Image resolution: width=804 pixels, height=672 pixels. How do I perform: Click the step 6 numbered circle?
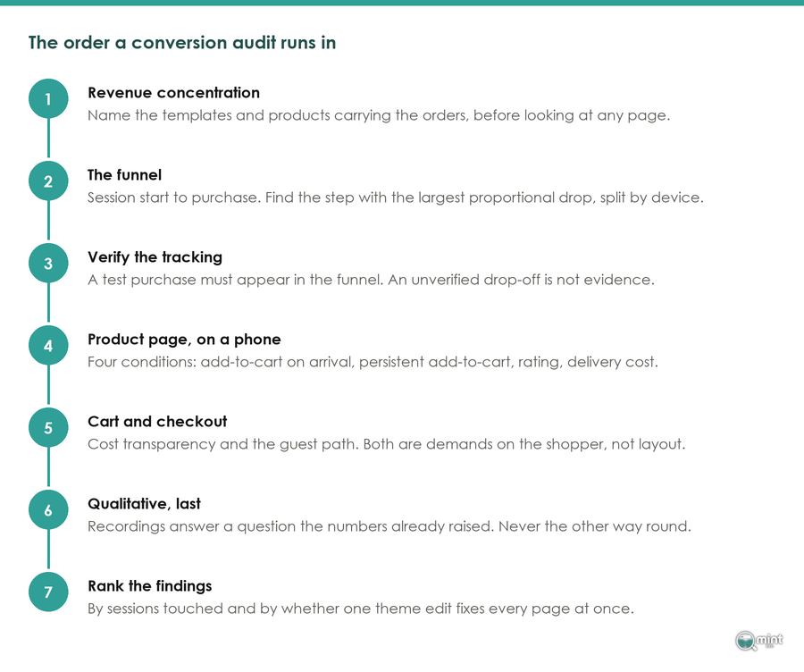pos(48,510)
